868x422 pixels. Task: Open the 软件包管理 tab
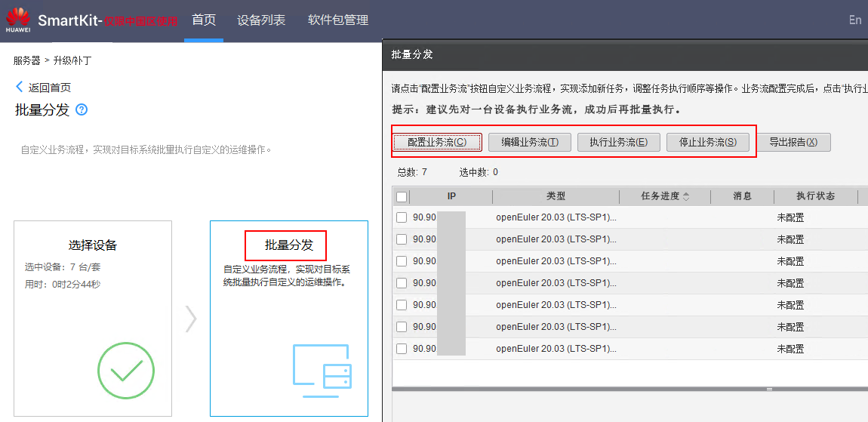(338, 20)
